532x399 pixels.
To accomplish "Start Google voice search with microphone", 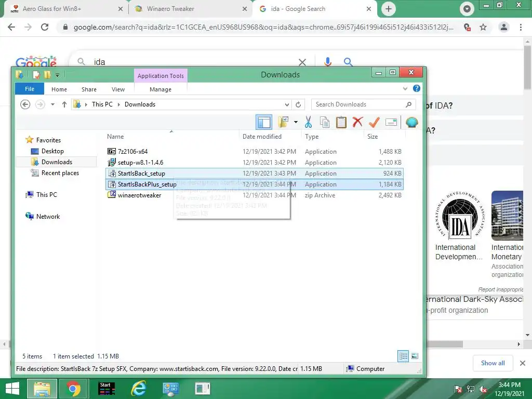I will click(328, 62).
